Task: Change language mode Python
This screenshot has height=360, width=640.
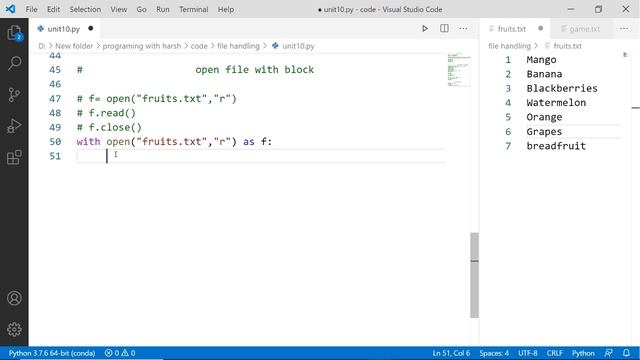Action: [x=583, y=353]
